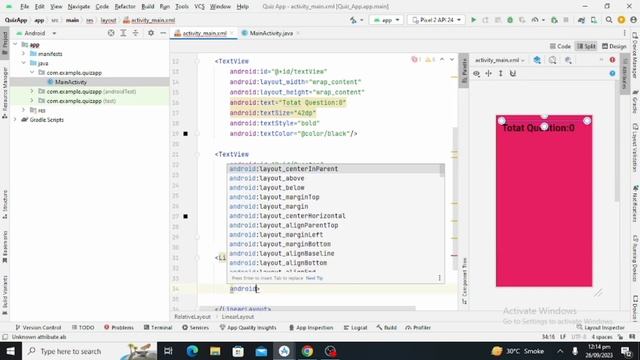This screenshot has width=640, height=360.
Task: Open the app run configuration dropdown
Action: click(x=387, y=20)
